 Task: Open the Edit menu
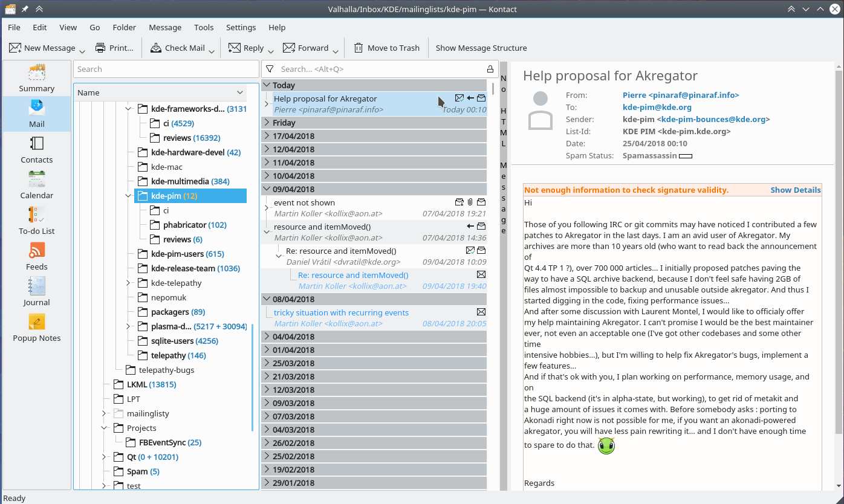click(40, 27)
